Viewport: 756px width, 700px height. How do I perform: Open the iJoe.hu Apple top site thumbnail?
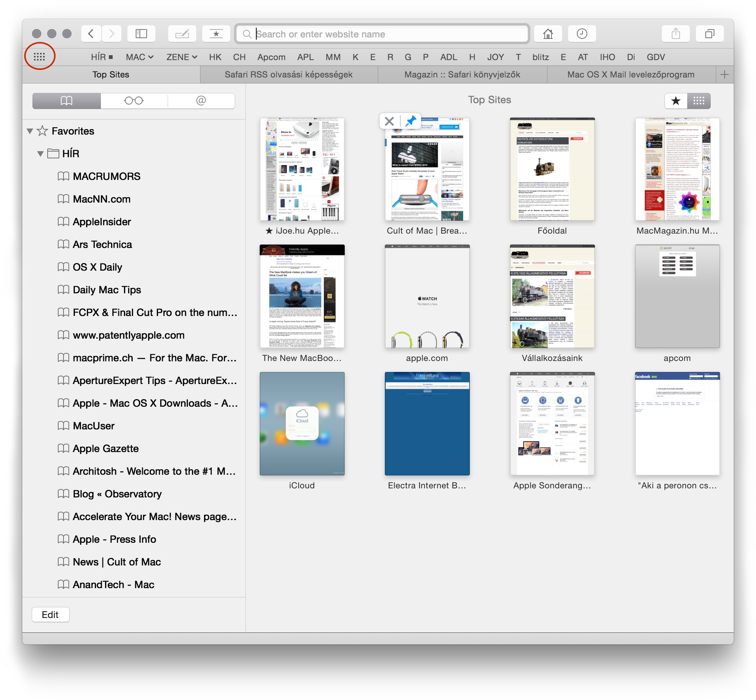302,169
